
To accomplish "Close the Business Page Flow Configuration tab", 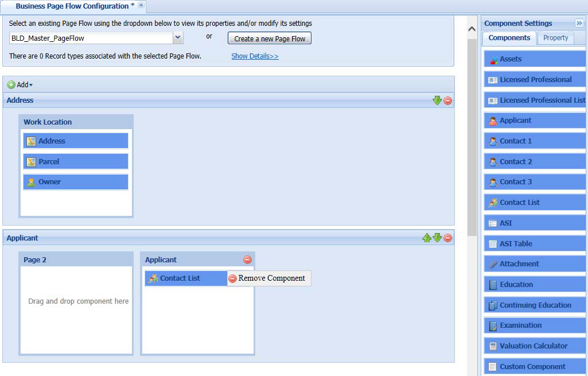I will (x=141, y=5).
